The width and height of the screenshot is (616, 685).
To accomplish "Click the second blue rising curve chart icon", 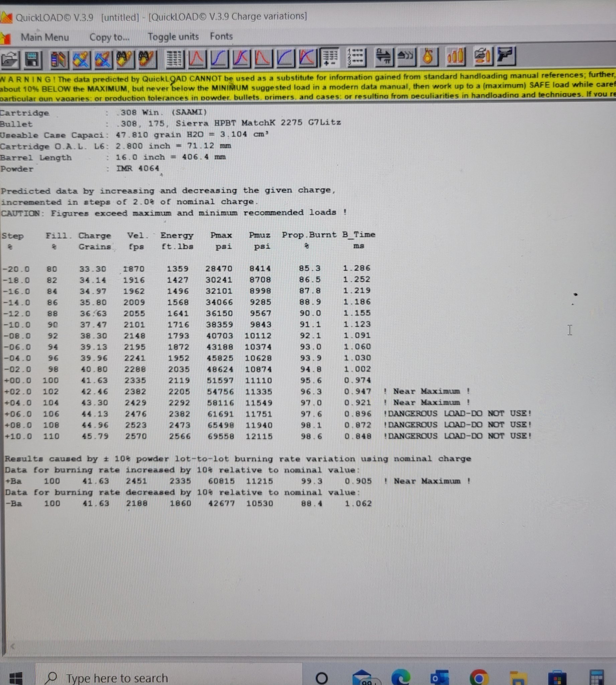I will click(285, 58).
